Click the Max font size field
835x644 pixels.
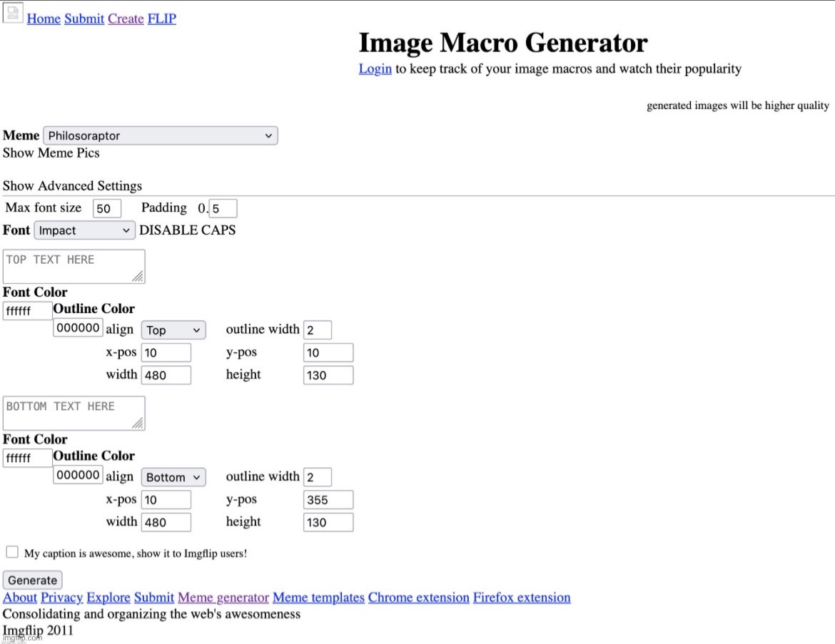click(x=107, y=208)
